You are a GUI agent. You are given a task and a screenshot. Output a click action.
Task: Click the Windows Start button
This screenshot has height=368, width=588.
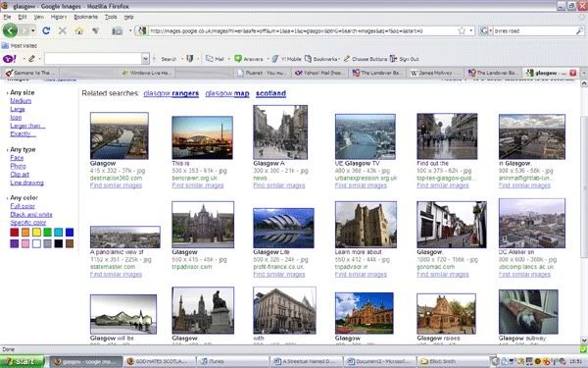[x=22, y=361]
